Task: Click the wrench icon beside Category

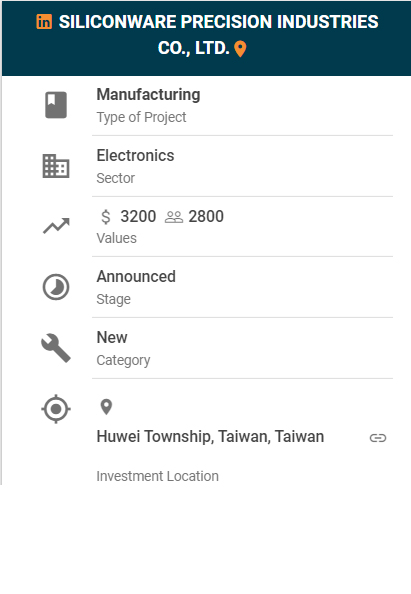Action: (x=56, y=348)
